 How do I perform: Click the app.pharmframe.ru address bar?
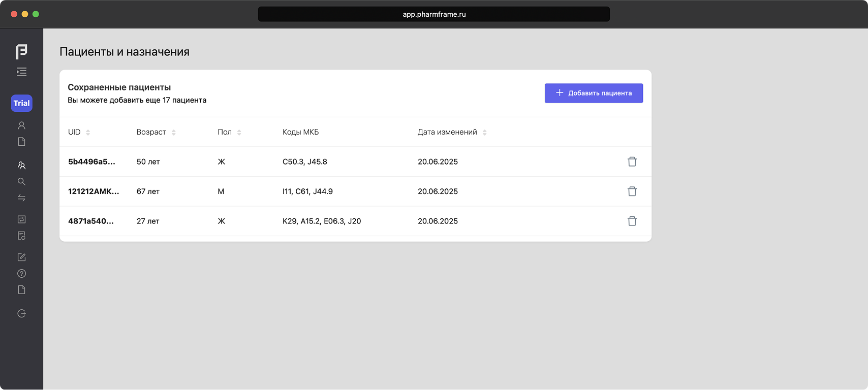433,14
